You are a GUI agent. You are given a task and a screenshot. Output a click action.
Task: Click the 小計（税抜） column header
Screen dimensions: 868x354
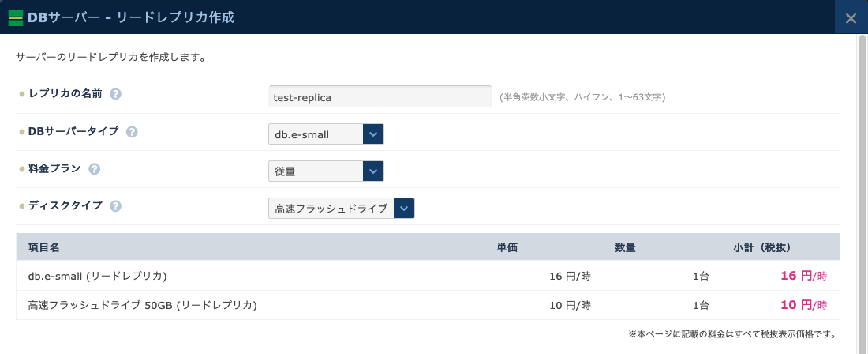[761, 247]
